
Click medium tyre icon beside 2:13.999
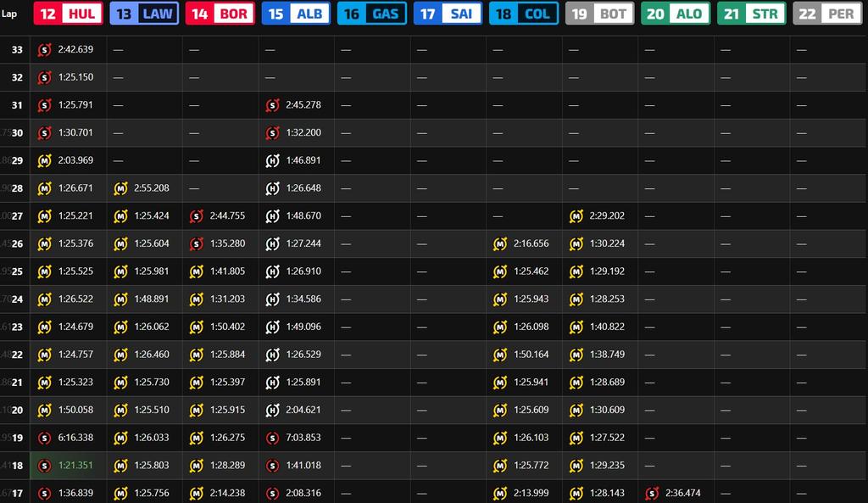pos(500,493)
